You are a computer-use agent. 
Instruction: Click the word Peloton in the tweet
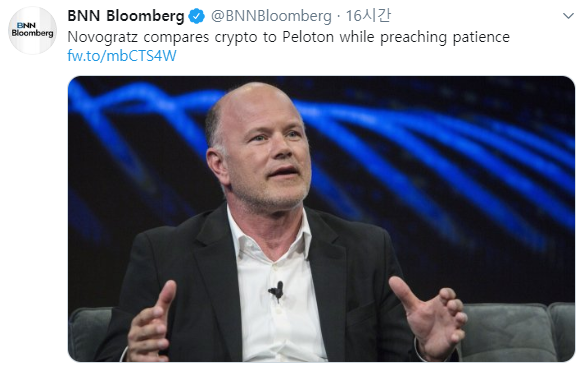(308, 37)
